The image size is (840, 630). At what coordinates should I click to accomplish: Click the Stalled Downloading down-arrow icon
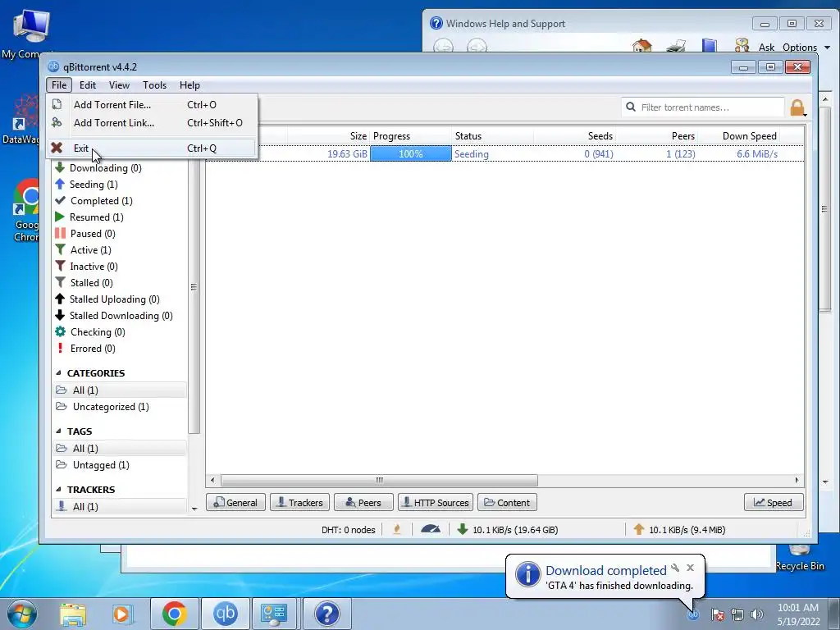60,316
